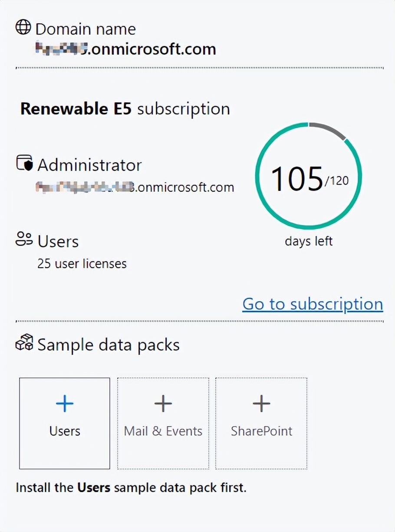This screenshot has height=532, width=395.
Task: Click the plus icon above Mail & Events
Action: (163, 404)
